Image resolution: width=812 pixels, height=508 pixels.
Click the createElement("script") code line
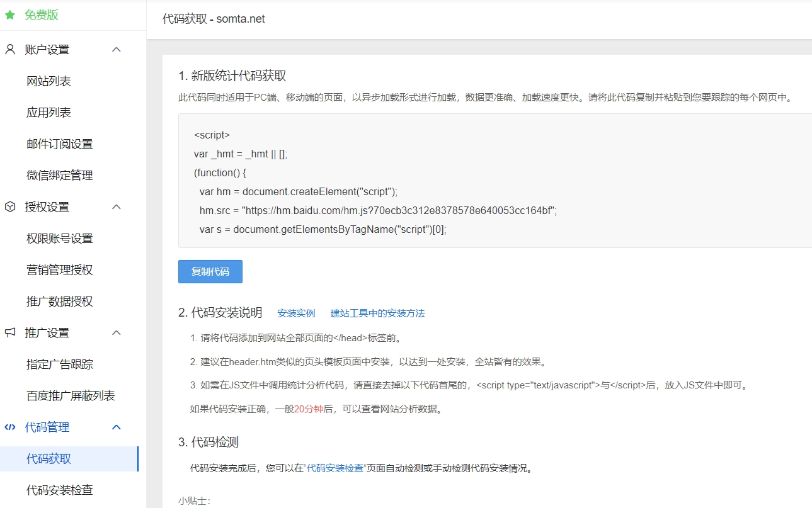click(299, 191)
